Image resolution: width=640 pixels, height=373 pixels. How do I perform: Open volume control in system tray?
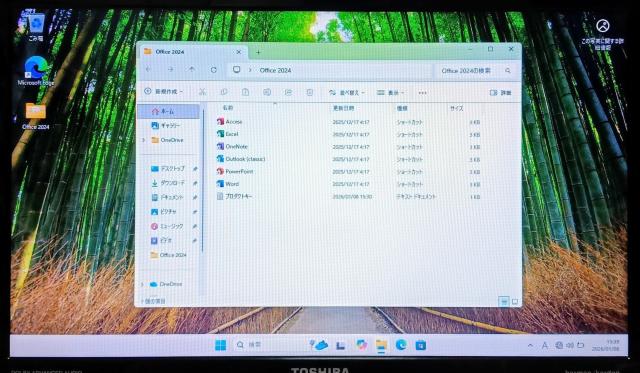point(570,345)
